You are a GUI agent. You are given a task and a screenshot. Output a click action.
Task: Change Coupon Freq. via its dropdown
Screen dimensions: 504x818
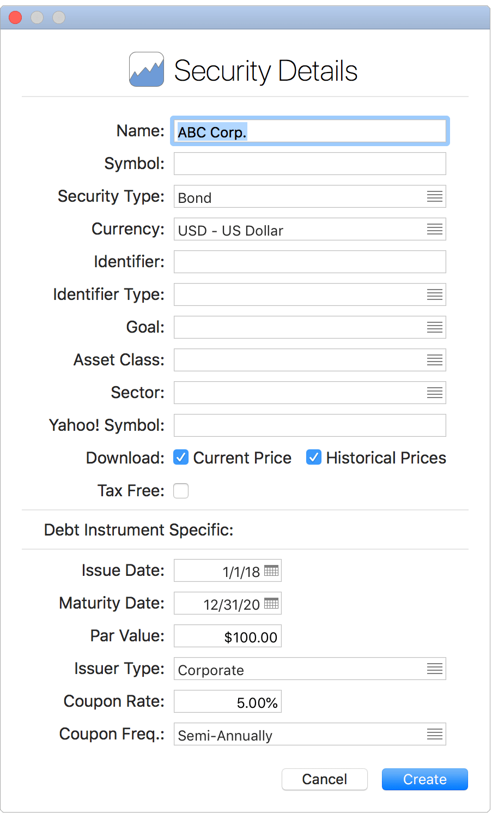pyautogui.click(x=434, y=734)
